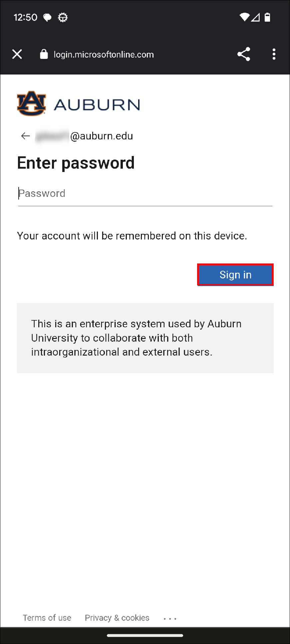Tap the gear notification icon in the status bar
This screenshot has height=644, width=290.
pyautogui.click(x=63, y=17)
